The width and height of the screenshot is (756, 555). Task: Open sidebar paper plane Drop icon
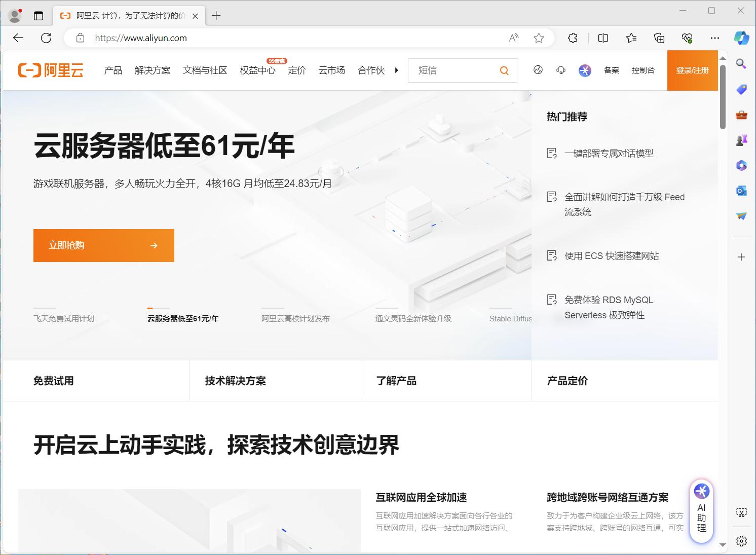[741, 216]
